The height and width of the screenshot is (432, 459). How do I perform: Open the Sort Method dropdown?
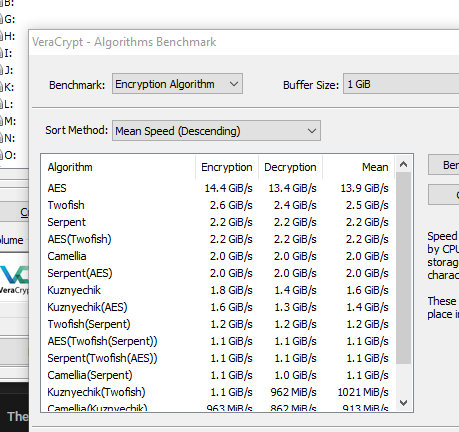(216, 131)
